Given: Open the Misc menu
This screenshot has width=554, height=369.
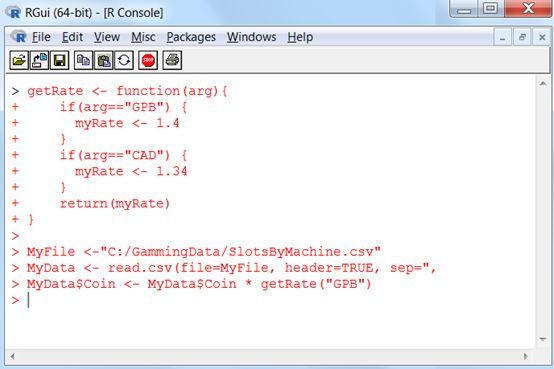Looking at the screenshot, I should pyautogui.click(x=143, y=37).
